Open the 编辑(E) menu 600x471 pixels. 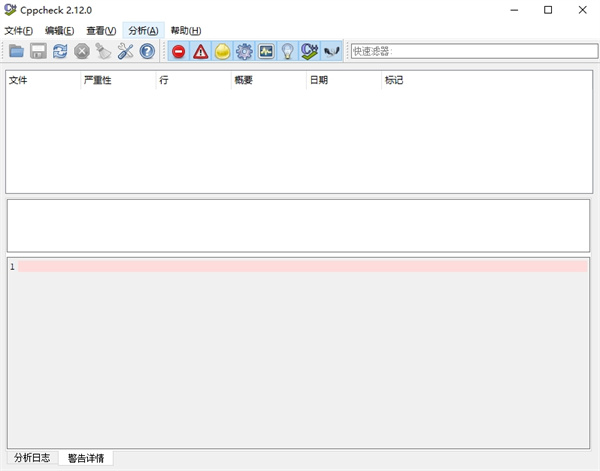coord(59,31)
